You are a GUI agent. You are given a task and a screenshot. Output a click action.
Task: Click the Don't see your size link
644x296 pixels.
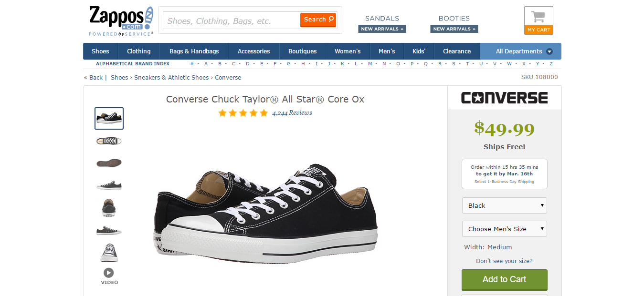tap(504, 261)
